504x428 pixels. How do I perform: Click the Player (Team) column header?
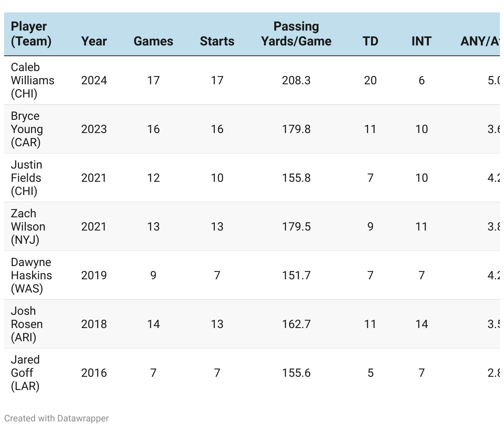pyautogui.click(x=31, y=34)
